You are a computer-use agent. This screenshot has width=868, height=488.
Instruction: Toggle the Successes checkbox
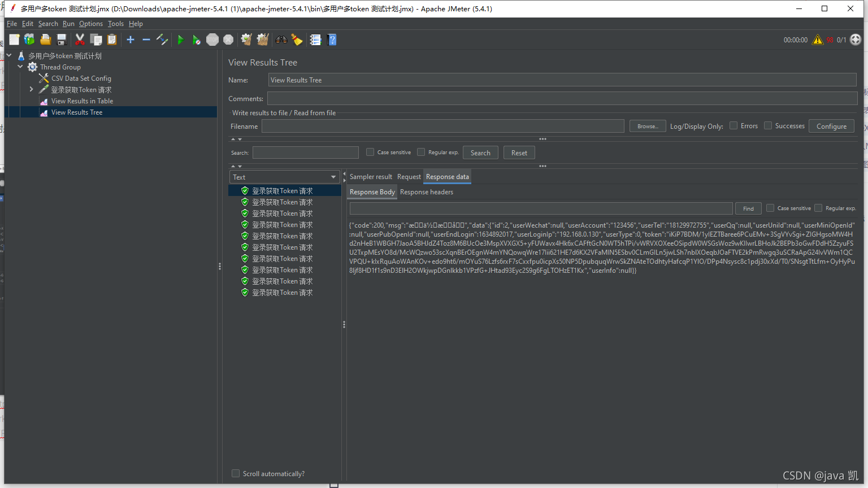(x=768, y=125)
